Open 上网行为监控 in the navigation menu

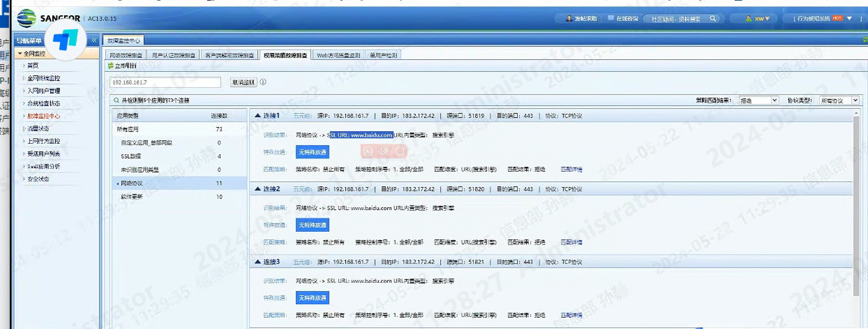click(44, 141)
